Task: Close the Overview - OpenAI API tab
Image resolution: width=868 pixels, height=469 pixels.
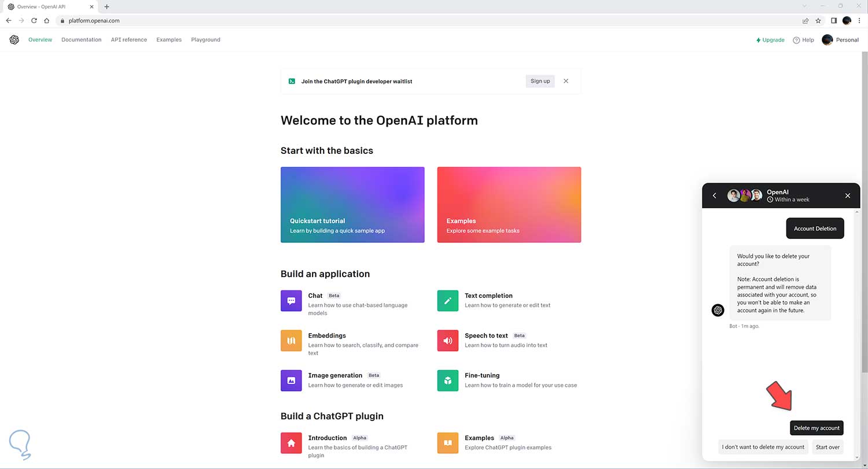Action: [91, 6]
